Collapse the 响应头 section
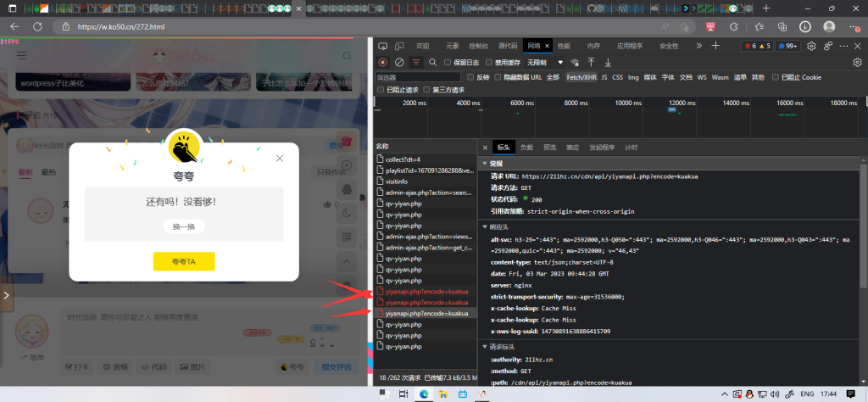The height and width of the screenshot is (402, 868). click(x=498, y=226)
